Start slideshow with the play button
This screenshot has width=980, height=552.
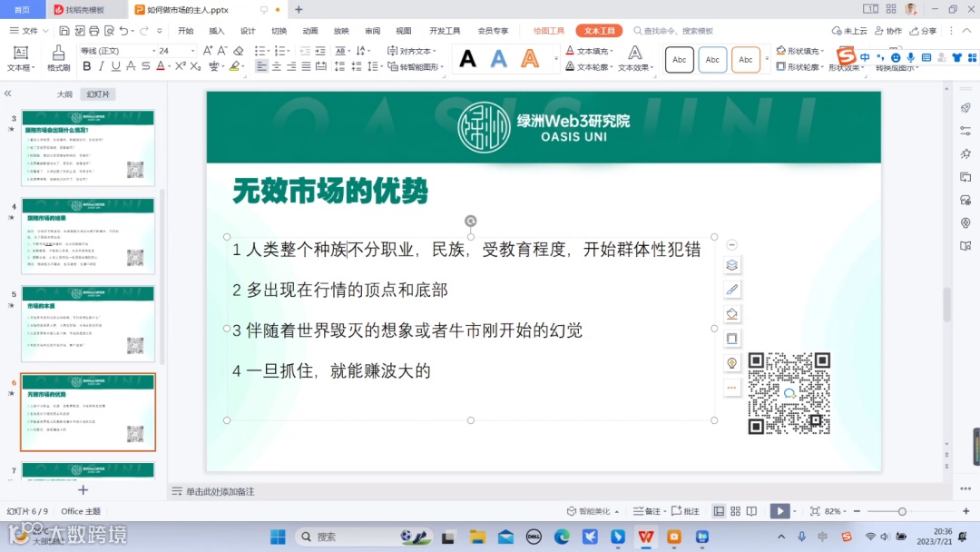pos(779,511)
